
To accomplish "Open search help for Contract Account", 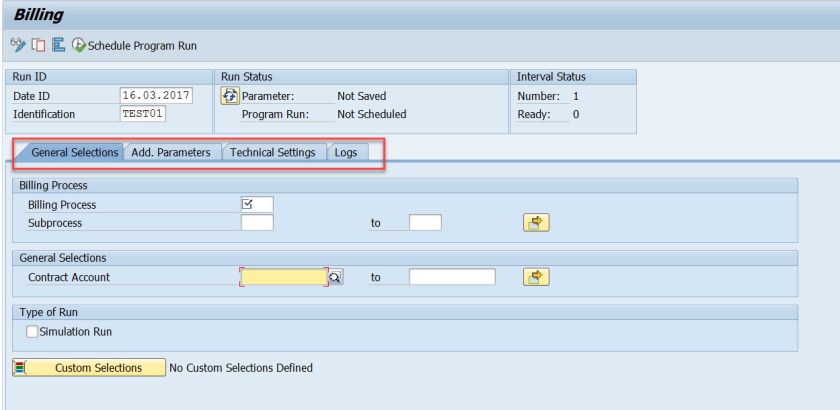I will [x=335, y=277].
